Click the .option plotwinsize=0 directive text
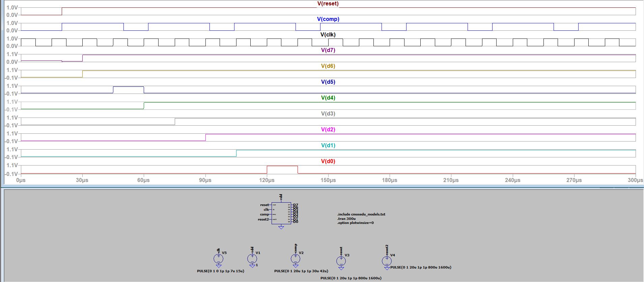The image size is (644, 282). tap(355, 223)
